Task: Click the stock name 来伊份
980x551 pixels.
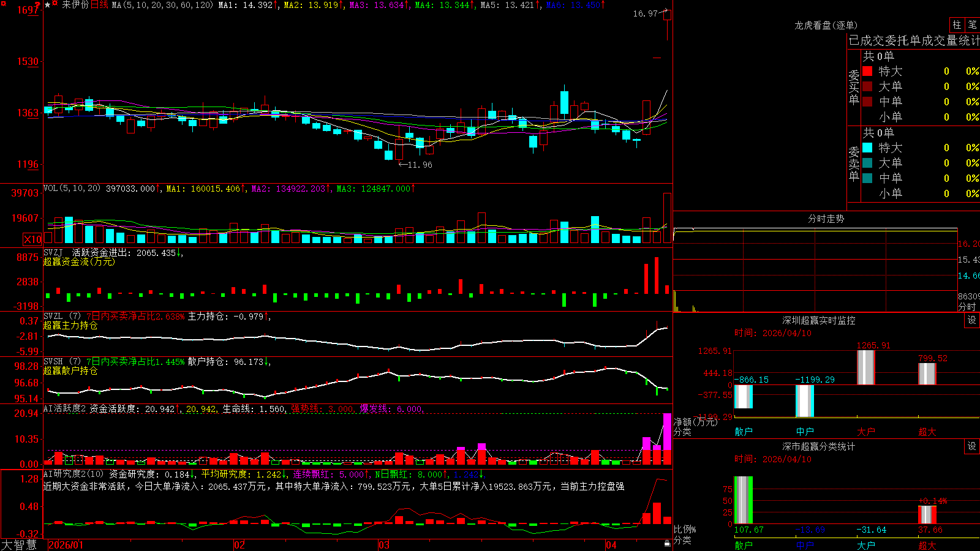Action: click(x=75, y=5)
